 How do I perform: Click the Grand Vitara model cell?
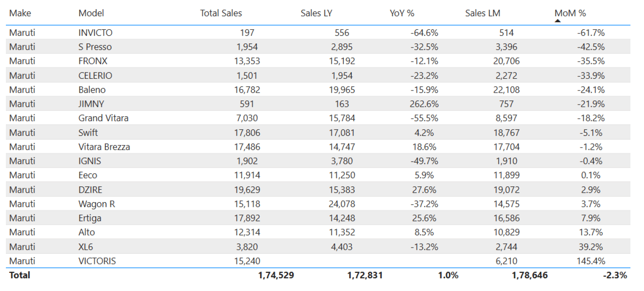(x=103, y=118)
